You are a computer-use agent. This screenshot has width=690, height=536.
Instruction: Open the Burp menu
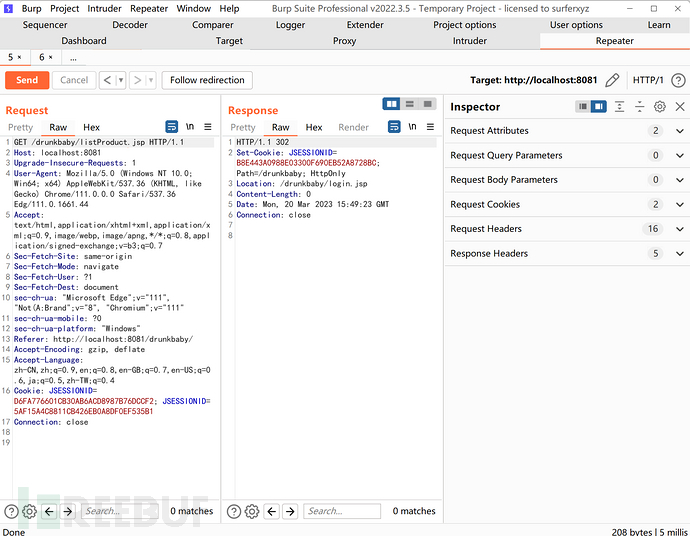click(x=31, y=8)
